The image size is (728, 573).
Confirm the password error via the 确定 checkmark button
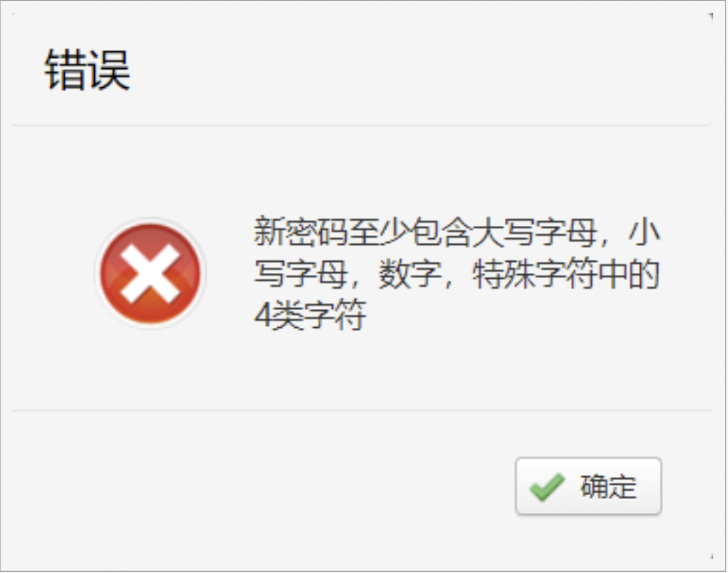588,486
